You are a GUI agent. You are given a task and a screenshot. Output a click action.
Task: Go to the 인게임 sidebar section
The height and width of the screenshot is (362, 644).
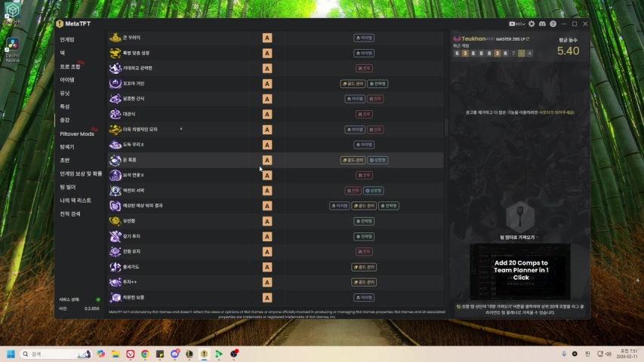pos(67,40)
